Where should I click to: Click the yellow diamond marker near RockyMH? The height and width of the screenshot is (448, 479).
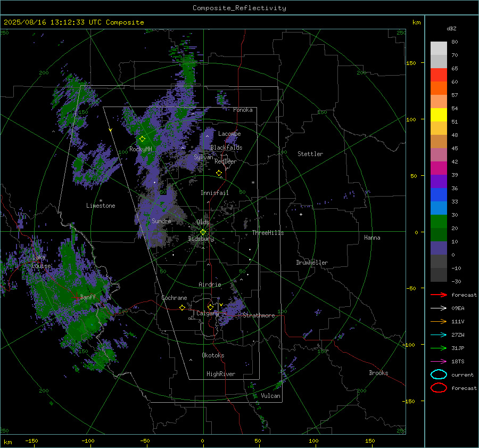pyautogui.click(x=142, y=139)
